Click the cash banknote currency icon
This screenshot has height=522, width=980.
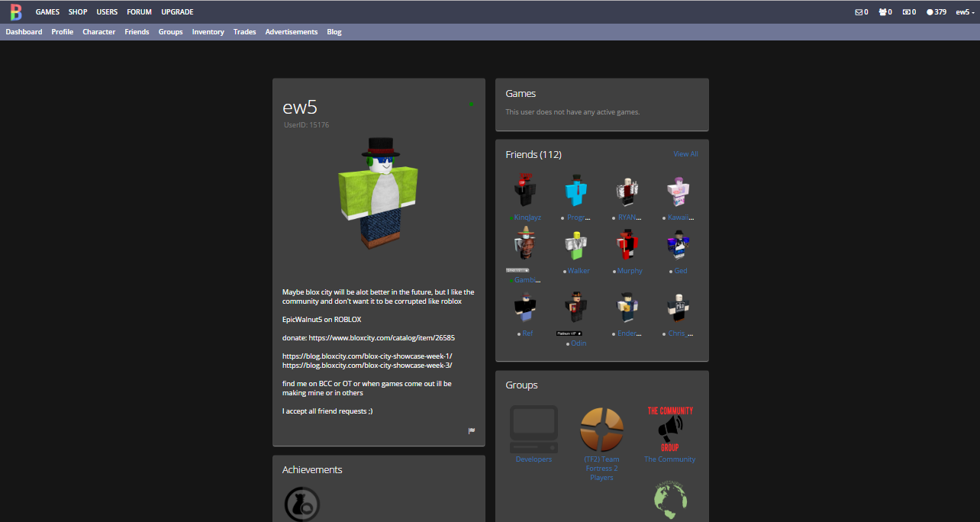click(906, 12)
